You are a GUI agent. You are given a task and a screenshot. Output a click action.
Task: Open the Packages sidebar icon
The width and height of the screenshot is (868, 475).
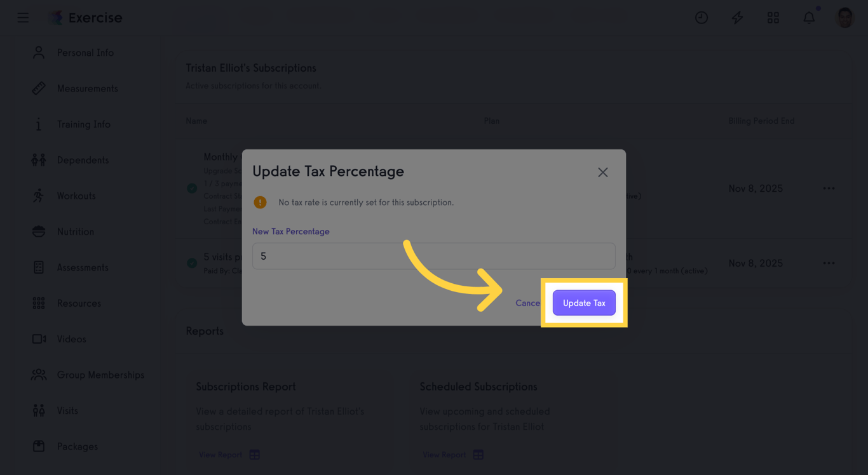click(x=38, y=446)
